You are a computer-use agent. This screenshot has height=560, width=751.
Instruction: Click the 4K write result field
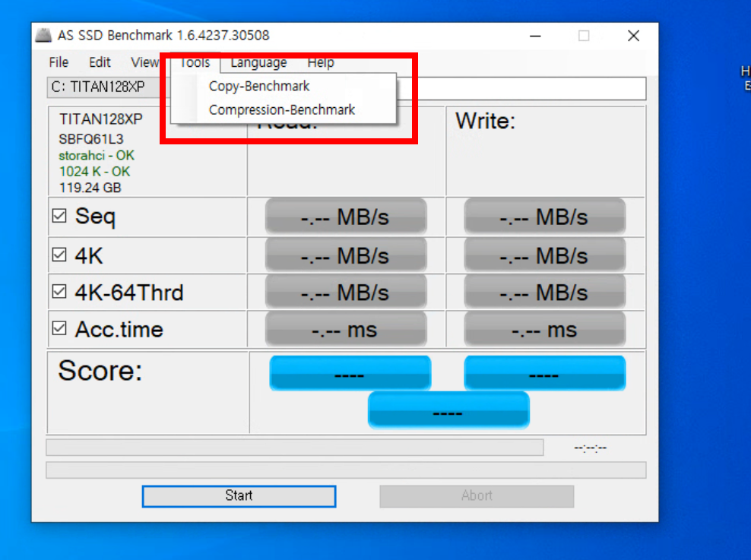pos(544,255)
